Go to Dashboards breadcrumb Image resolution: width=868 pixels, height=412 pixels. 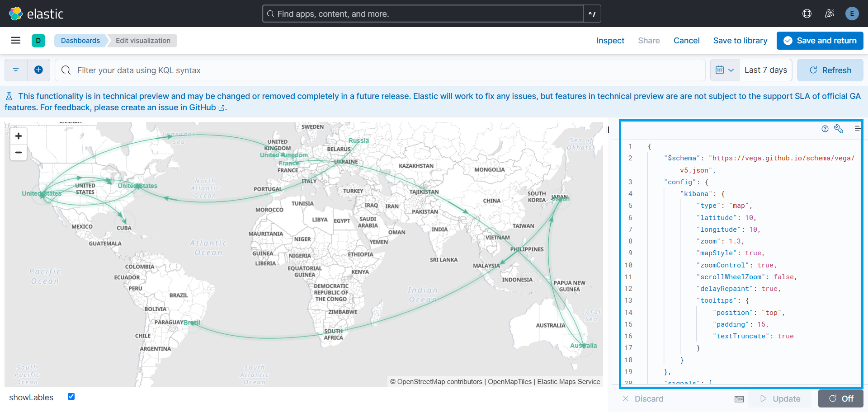80,41
